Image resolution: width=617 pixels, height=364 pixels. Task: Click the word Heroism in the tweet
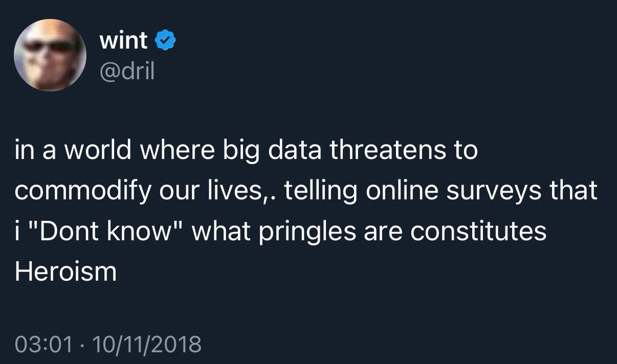click(x=65, y=271)
